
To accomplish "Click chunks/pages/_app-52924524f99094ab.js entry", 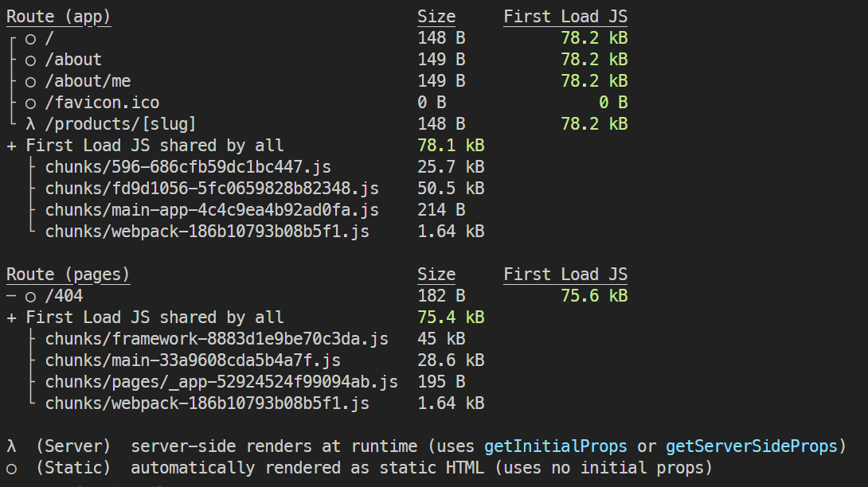I will click(221, 382).
